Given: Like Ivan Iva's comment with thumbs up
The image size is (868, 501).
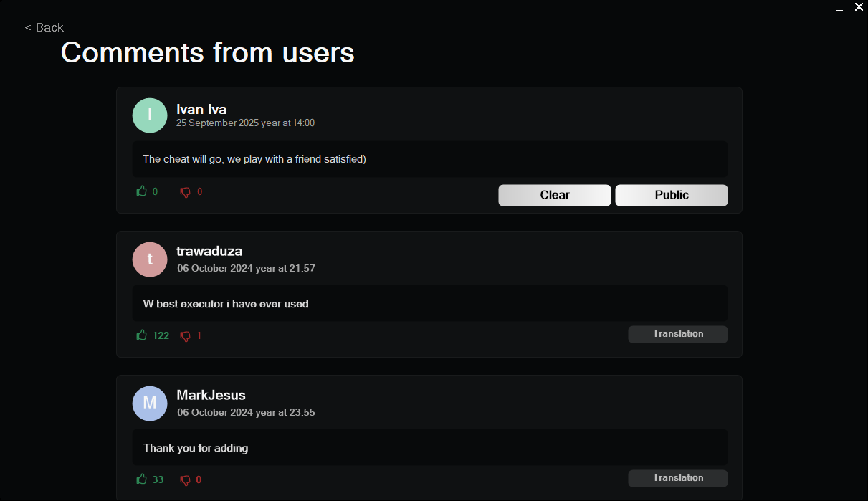Looking at the screenshot, I should [142, 191].
